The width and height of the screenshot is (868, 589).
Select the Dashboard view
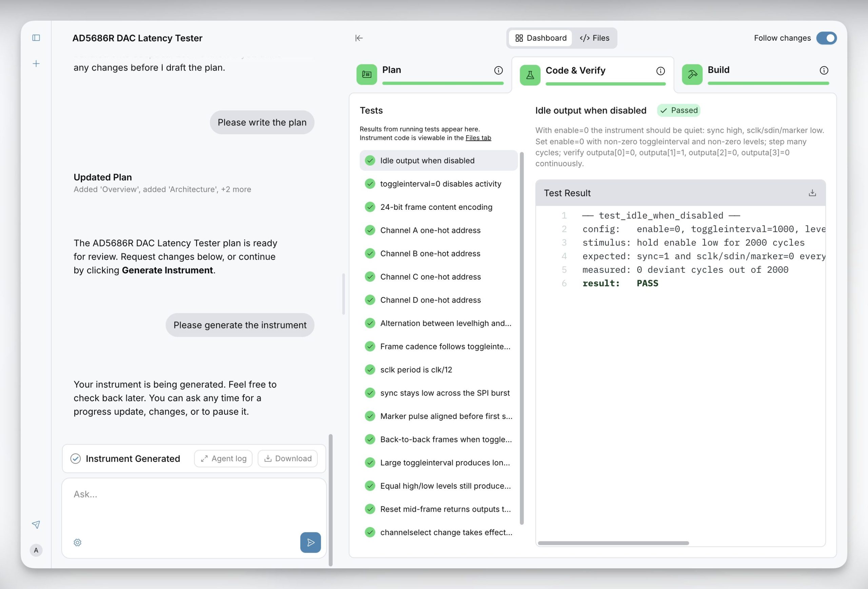pos(540,38)
